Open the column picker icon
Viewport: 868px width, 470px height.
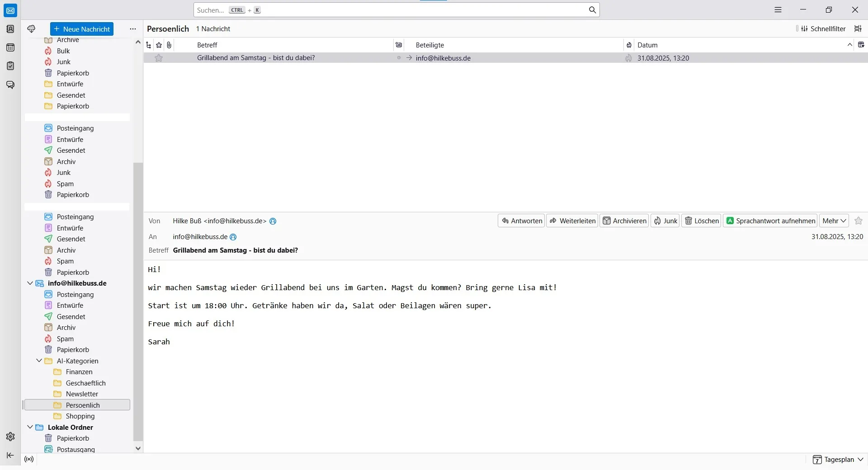point(861,45)
